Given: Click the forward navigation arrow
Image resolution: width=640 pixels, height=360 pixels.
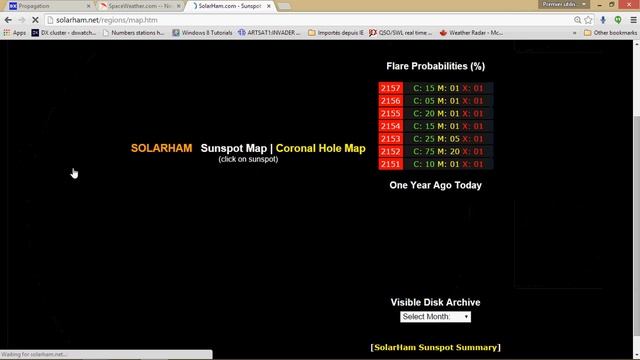Looking at the screenshot, I should (22, 20).
